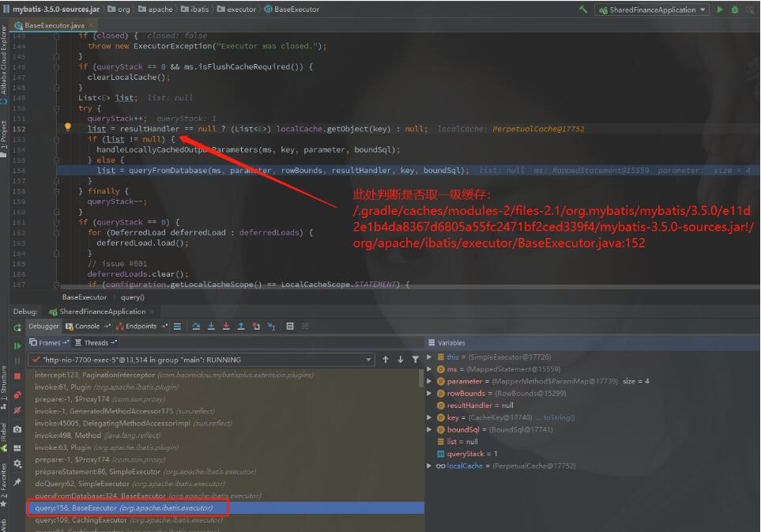The height and width of the screenshot is (532, 761).
Task: Switch to the Endpoints tab
Action: point(139,326)
